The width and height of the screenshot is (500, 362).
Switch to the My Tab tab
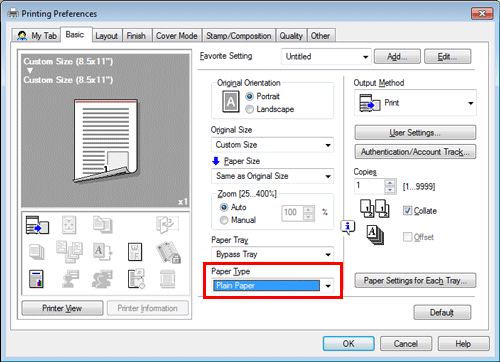coord(37,35)
